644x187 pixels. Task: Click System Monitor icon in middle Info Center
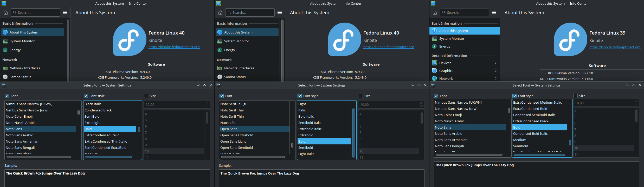pyautogui.click(x=220, y=41)
